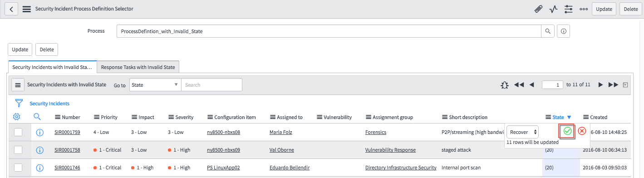Open incident SIR0001758 link
The height and width of the screenshot is (178, 644).
(67, 150)
